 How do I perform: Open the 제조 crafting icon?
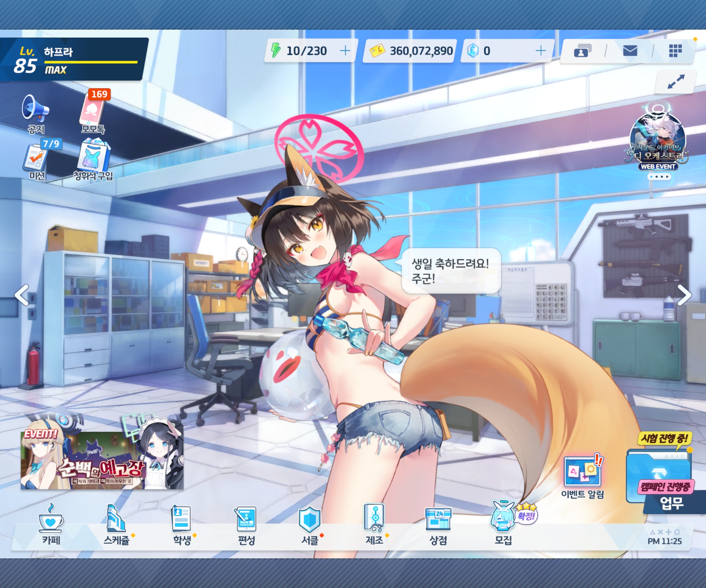click(x=374, y=524)
